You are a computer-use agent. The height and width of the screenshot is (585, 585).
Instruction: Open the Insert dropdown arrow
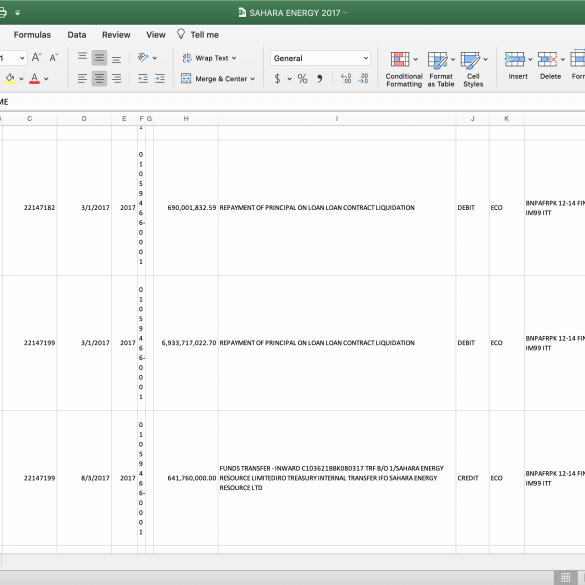tap(530, 60)
